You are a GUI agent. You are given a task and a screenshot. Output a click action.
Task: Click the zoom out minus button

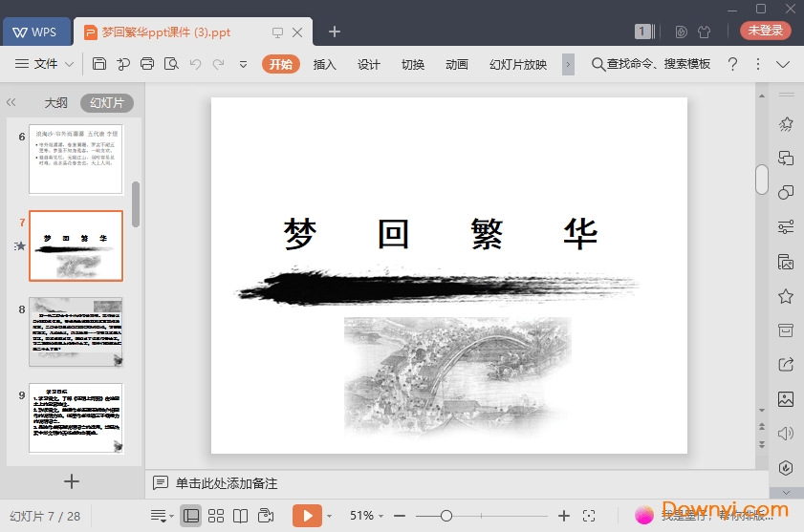click(400, 516)
